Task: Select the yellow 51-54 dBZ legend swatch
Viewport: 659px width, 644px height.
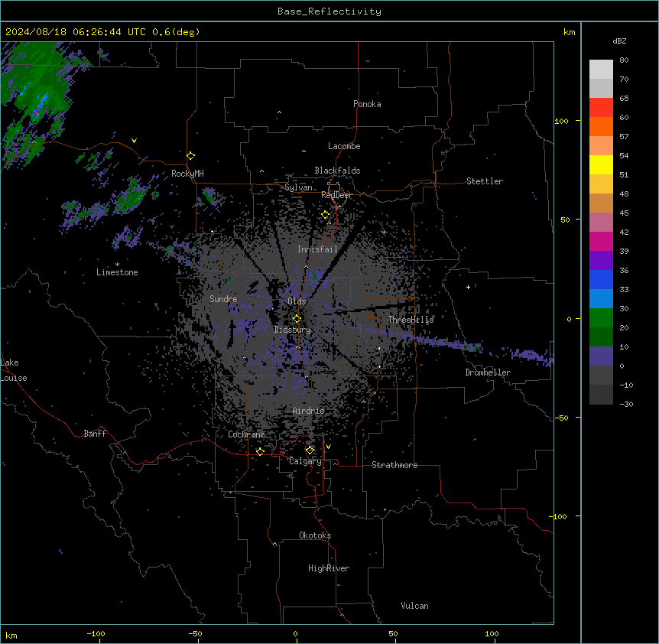Action: [601, 165]
